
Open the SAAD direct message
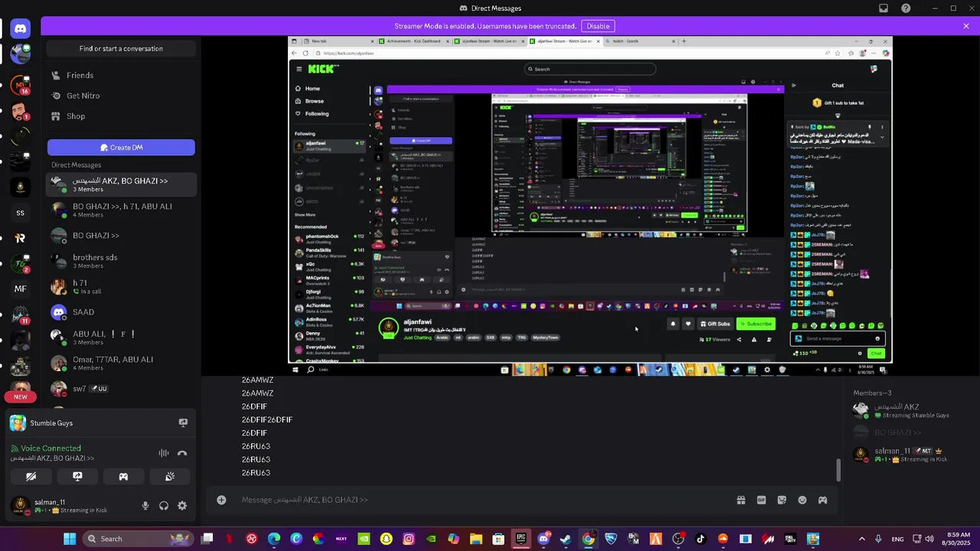(121, 312)
